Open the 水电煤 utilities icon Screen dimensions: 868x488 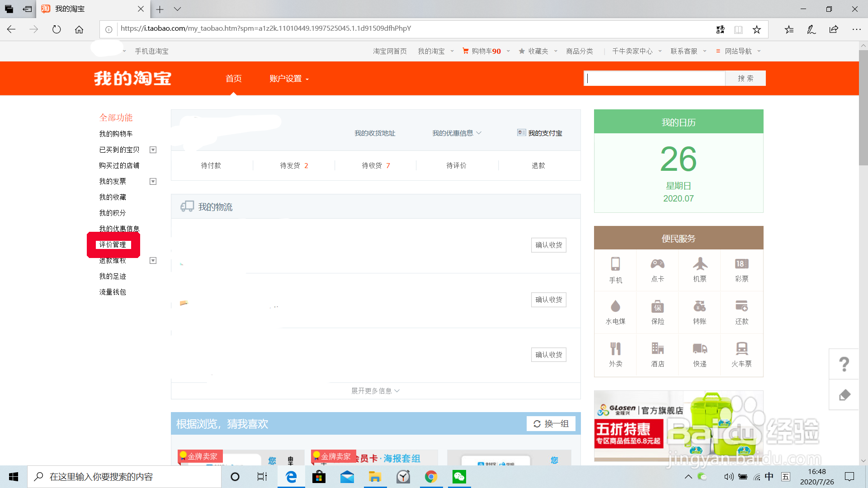tap(615, 313)
